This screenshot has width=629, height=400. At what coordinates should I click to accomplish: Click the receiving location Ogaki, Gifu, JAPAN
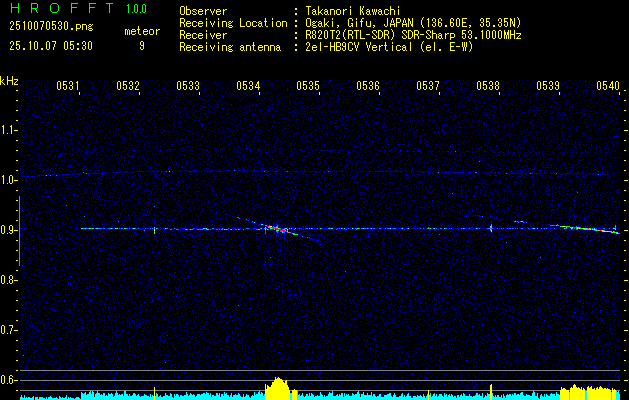click(359, 23)
